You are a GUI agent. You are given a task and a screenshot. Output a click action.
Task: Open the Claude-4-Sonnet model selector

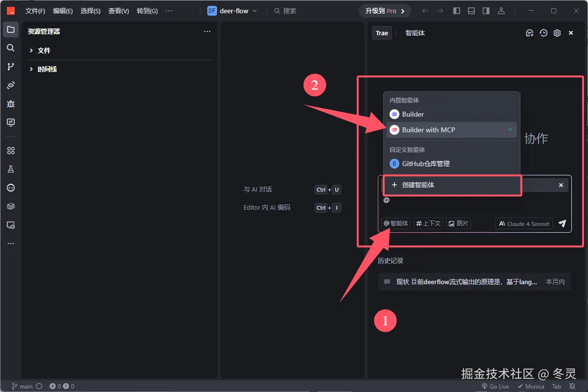(523, 223)
